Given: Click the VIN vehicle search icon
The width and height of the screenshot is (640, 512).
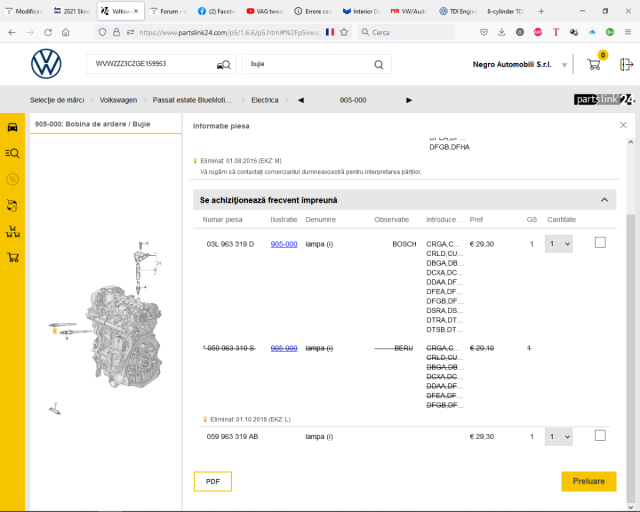Looking at the screenshot, I should coord(224,65).
